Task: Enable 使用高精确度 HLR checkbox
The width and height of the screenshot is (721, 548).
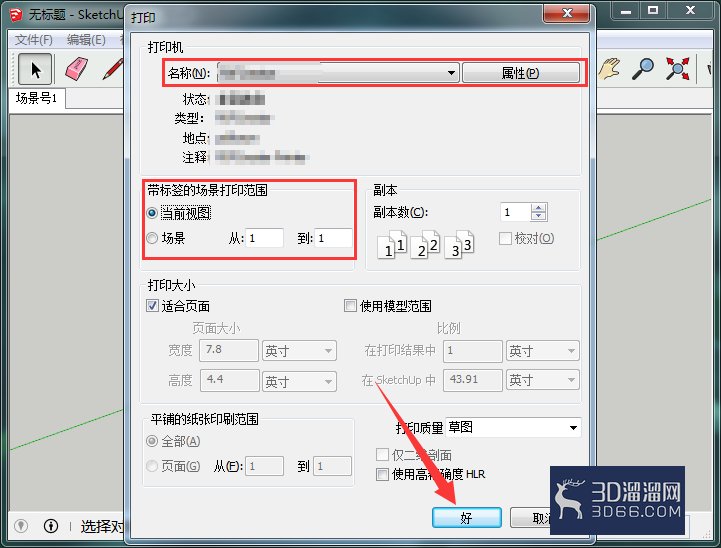Action: pyautogui.click(x=382, y=474)
